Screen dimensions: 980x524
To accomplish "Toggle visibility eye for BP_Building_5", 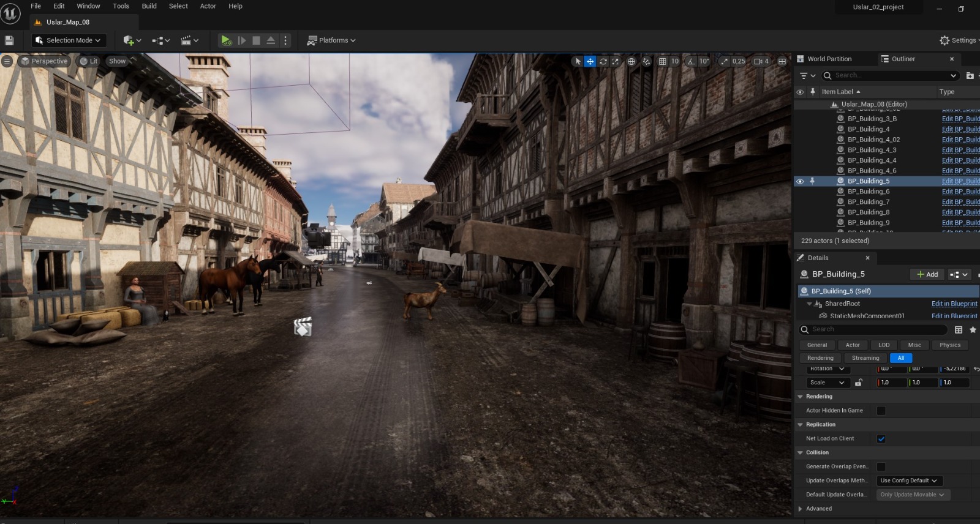I will click(800, 181).
